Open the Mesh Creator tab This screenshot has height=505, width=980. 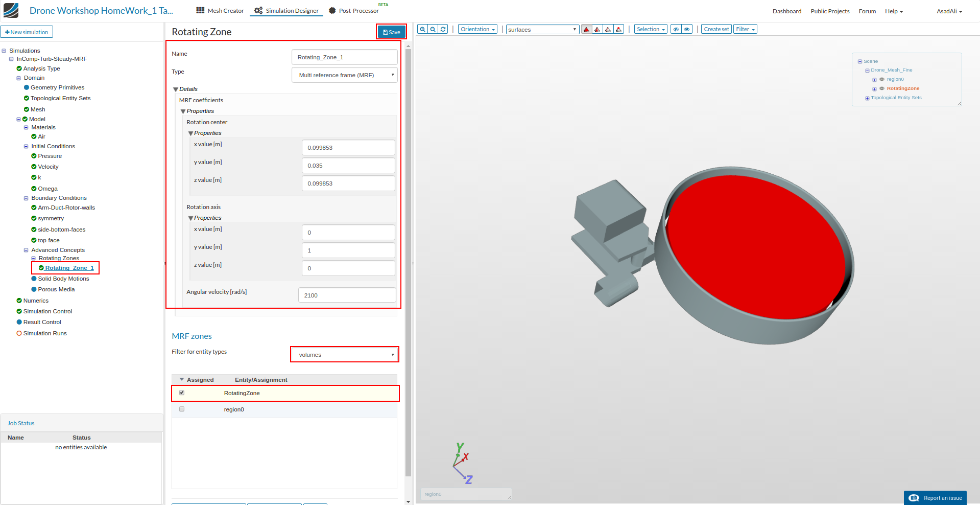click(220, 11)
